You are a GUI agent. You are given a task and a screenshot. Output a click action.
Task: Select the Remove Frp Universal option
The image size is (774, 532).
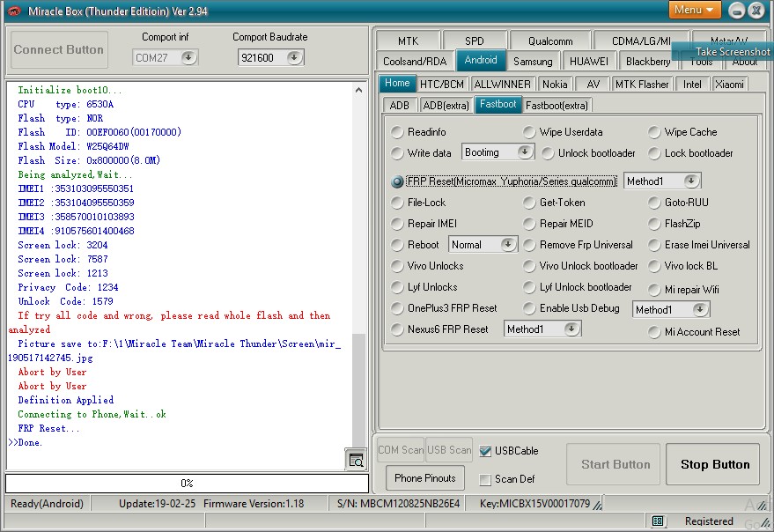pos(578,245)
